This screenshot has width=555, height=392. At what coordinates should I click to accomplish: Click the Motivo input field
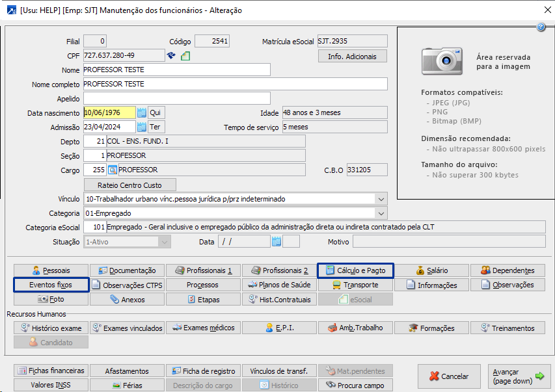click(449, 242)
